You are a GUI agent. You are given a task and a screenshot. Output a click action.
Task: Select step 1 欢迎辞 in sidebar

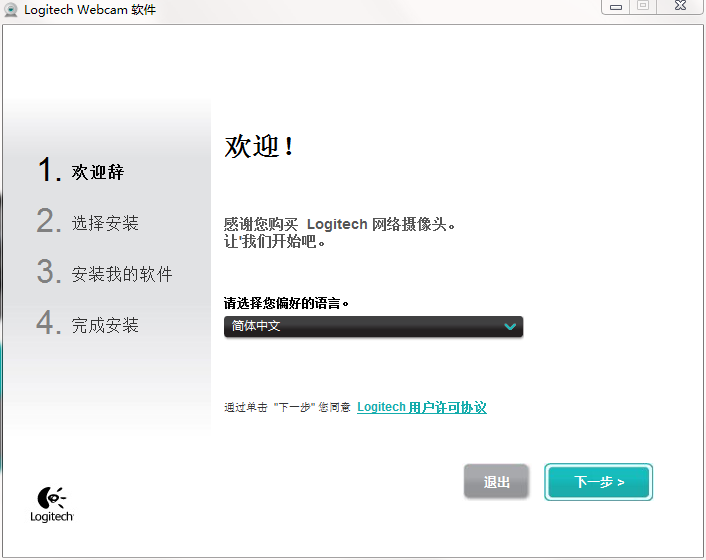point(81,170)
